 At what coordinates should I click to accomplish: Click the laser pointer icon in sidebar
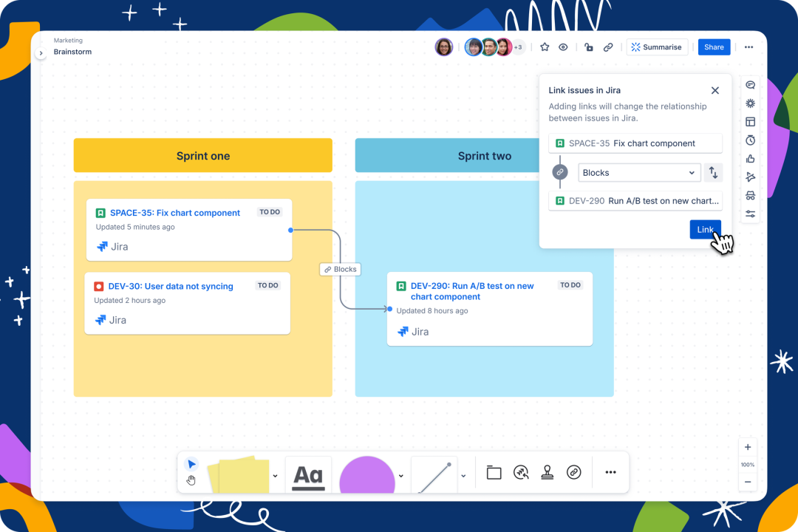point(750,177)
